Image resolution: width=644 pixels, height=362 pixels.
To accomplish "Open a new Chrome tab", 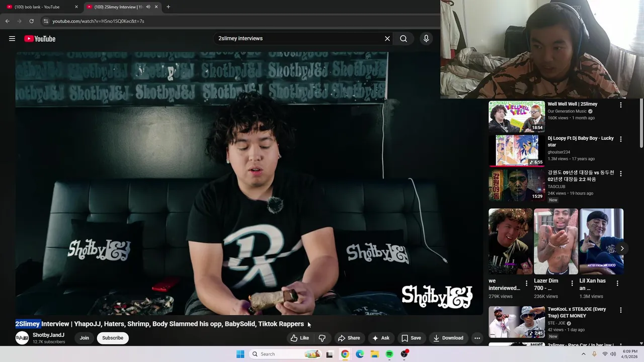I will pos(168,7).
